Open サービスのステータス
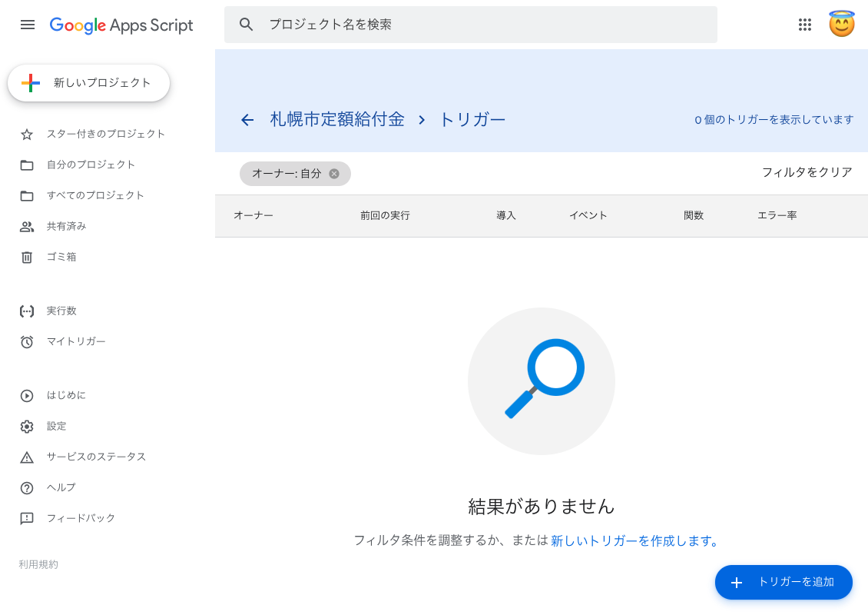This screenshot has height=615, width=868. (96, 457)
